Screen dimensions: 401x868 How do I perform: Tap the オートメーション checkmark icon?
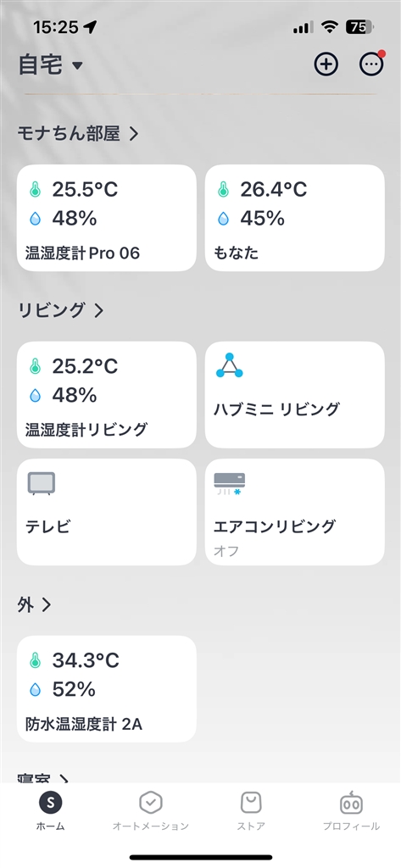tap(150, 802)
